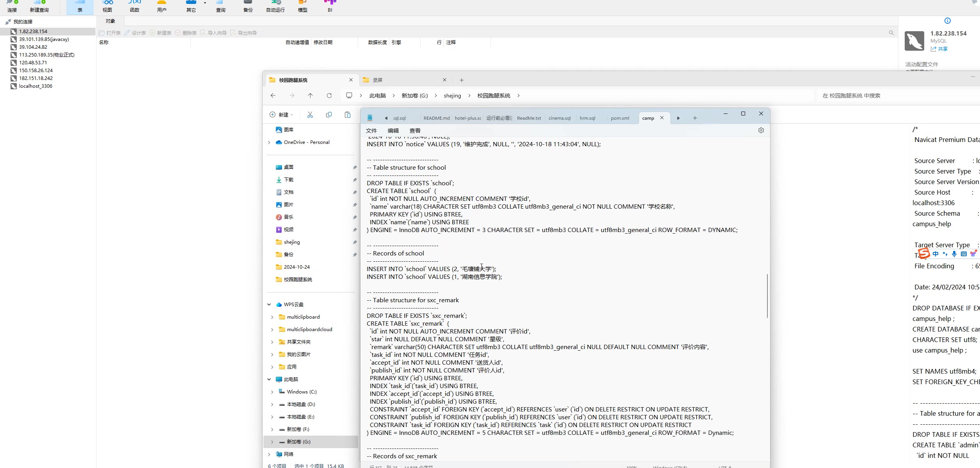Click the cut scissors icon in File Explorer
The height and width of the screenshot is (468, 980).
(x=310, y=115)
